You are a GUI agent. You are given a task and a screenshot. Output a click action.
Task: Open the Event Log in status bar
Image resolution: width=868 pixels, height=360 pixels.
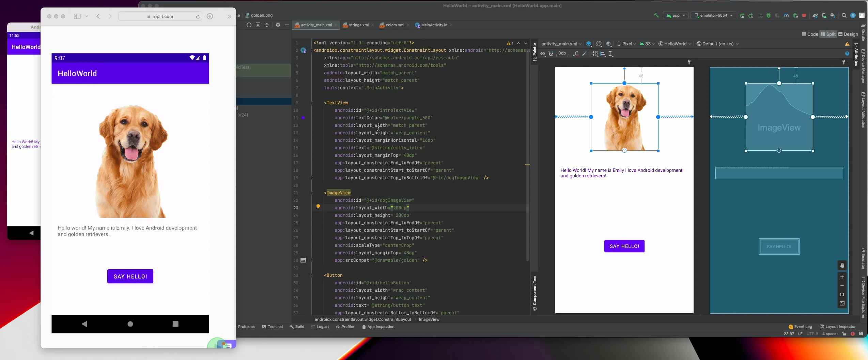click(800, 327)
